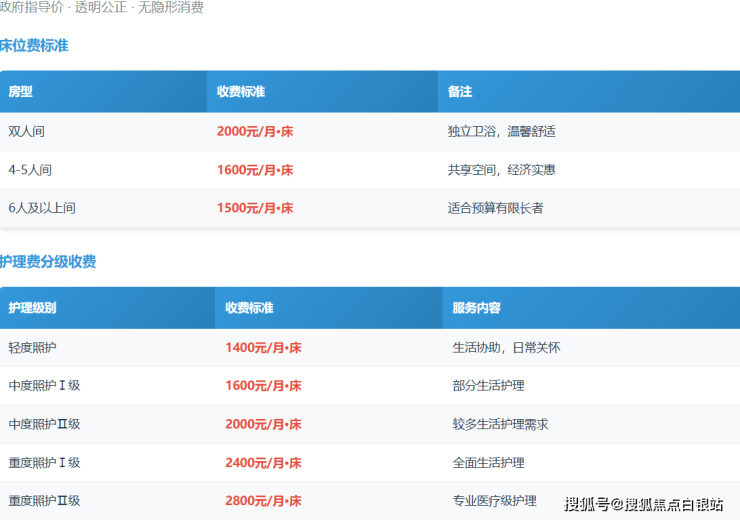The width and height of the screenshot is (740, 520).
Task: Click the 1500元/月•床 price
Action: [255, 208]
